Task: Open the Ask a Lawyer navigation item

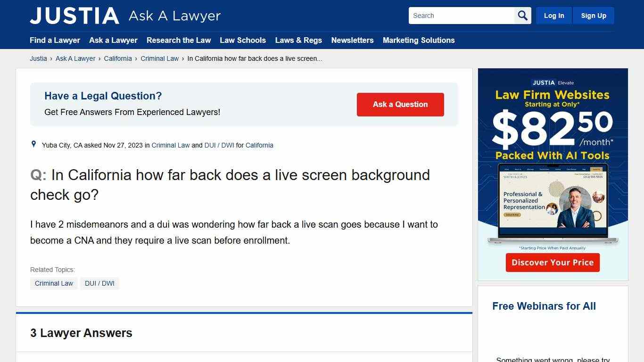Action: [x=113, y=41]
